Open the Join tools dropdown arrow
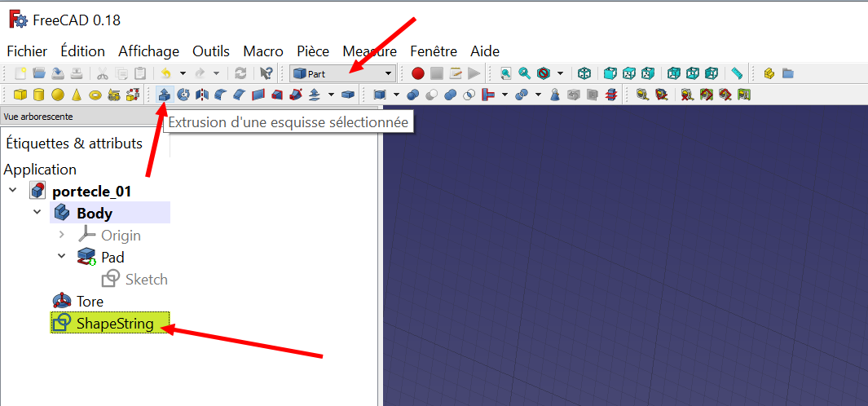The height and width of the screenshot is (406, 868). pyautogui.click(x=504, y=95)
